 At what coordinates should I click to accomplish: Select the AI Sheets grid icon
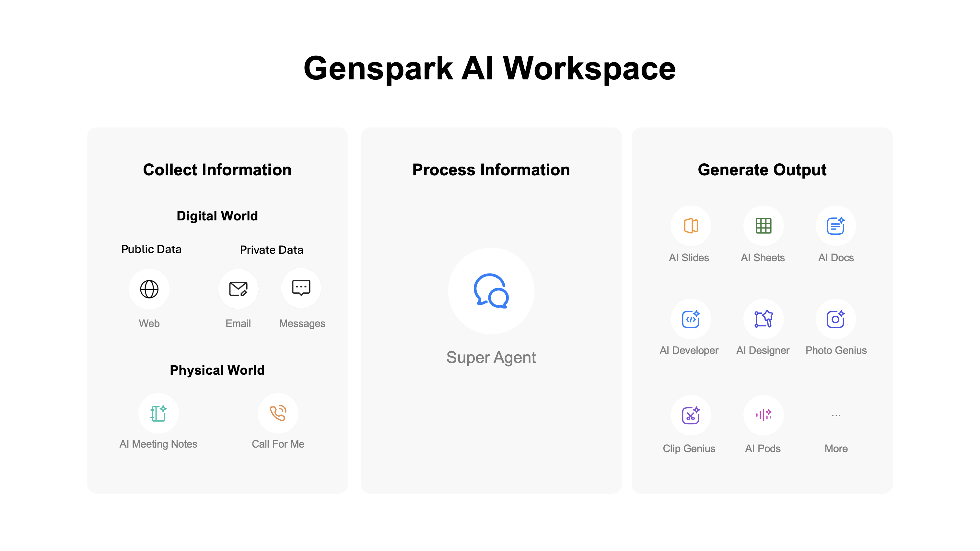763,225
